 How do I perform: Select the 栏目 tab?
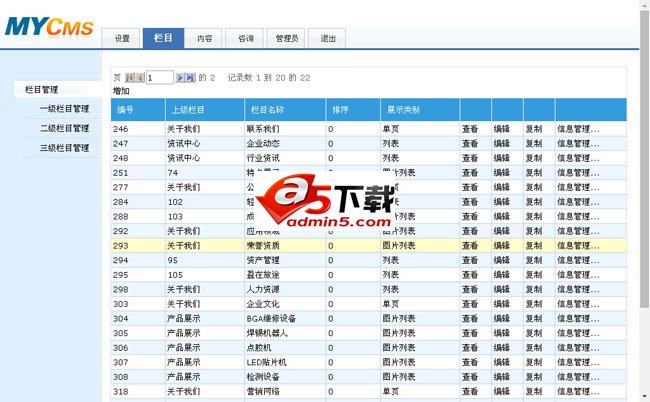tap(163, 38)
